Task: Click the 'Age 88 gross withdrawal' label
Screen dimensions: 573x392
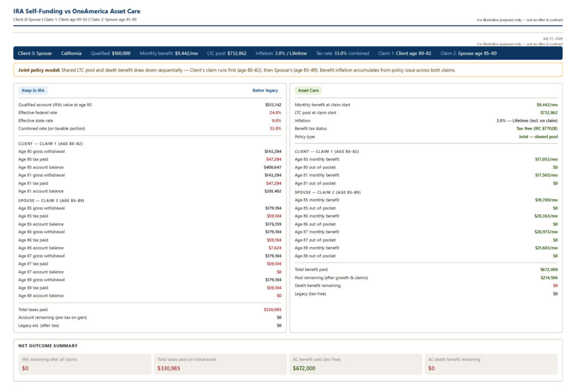Action: [x=41, y=280]
